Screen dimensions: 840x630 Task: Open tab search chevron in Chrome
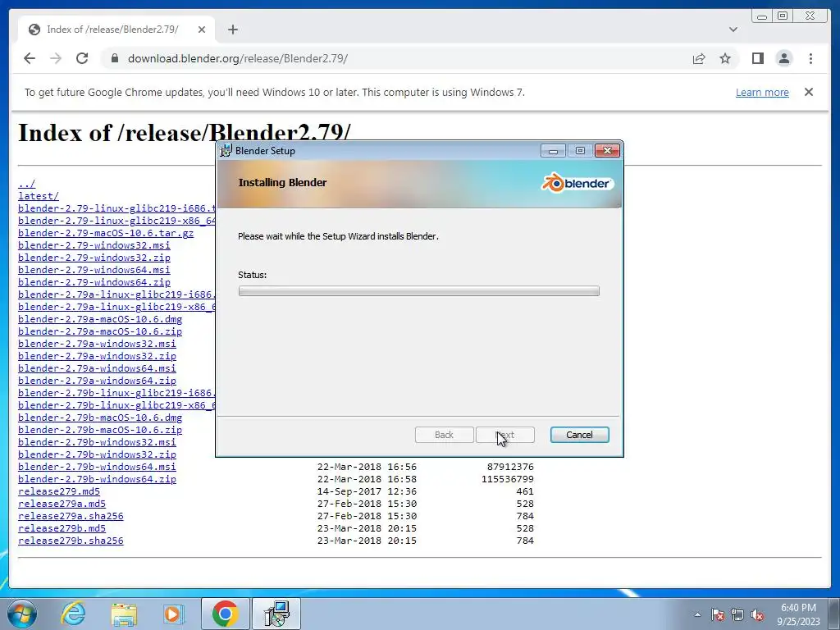click(x=733, y=30)
